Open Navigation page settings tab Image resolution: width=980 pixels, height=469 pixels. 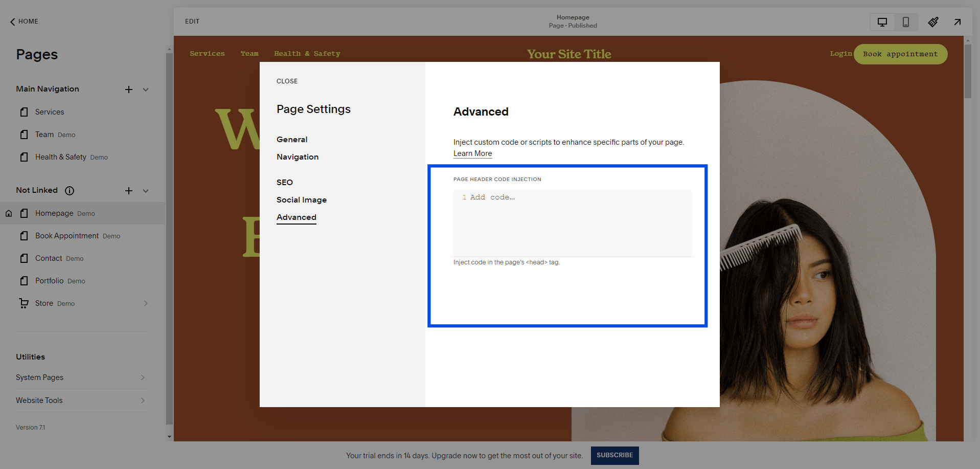[x=298, y=157]
